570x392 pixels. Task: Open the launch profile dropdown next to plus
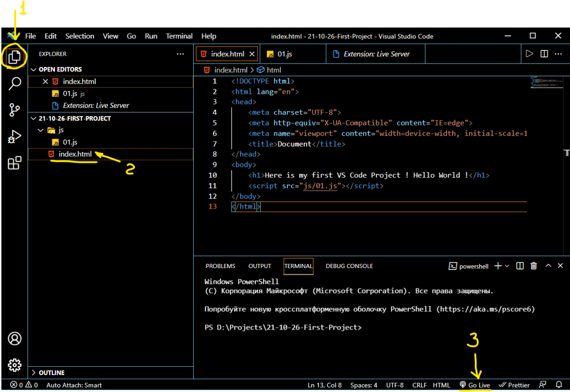507,266
